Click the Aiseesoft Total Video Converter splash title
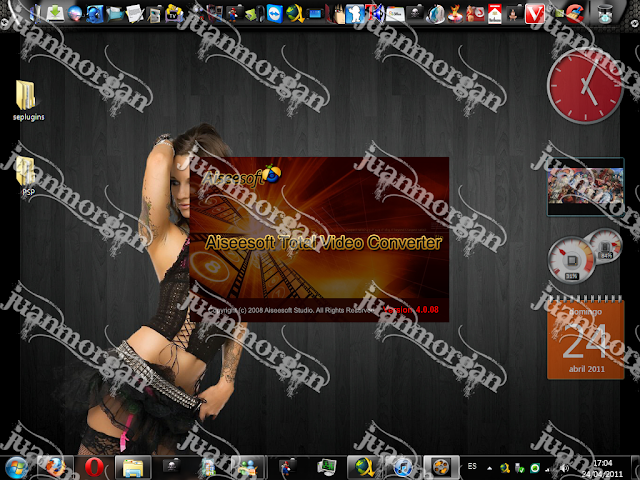The image size is (640, 480). [324, 242]
